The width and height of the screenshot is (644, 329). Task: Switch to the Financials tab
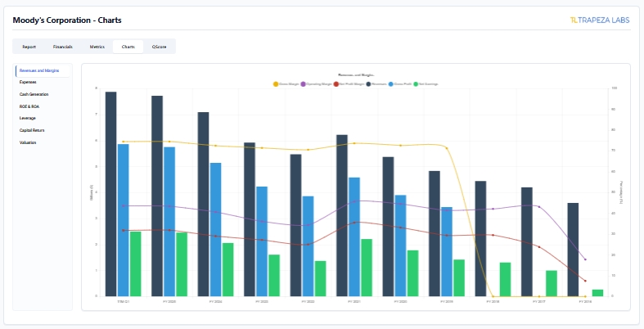[63, 47]
